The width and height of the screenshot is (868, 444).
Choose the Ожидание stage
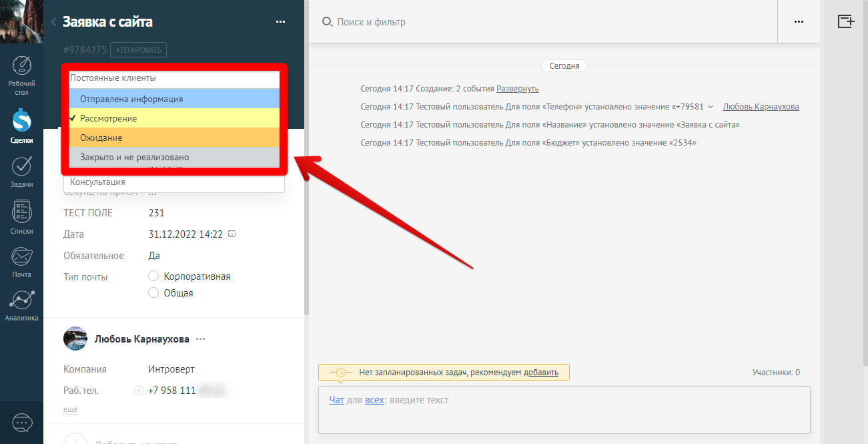(x=174, y=138)
